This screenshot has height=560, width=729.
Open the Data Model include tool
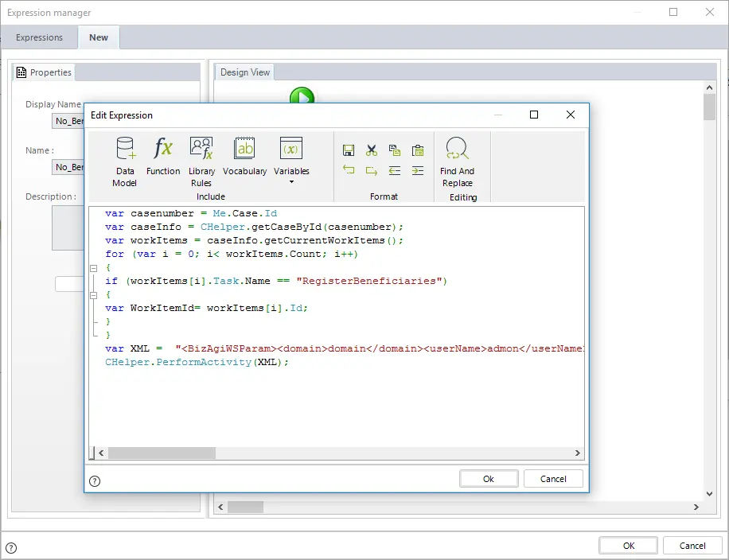pos(125,161)
